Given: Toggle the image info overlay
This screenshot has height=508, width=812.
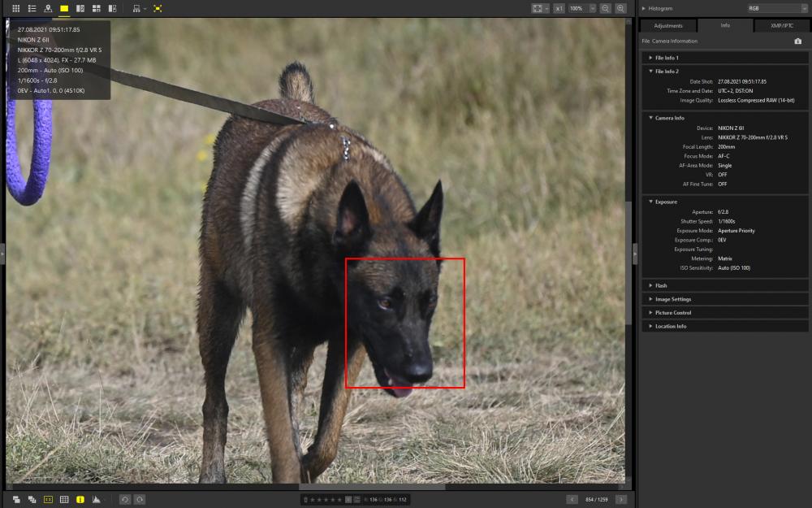Looking at the screenshot, I should 80,500.
